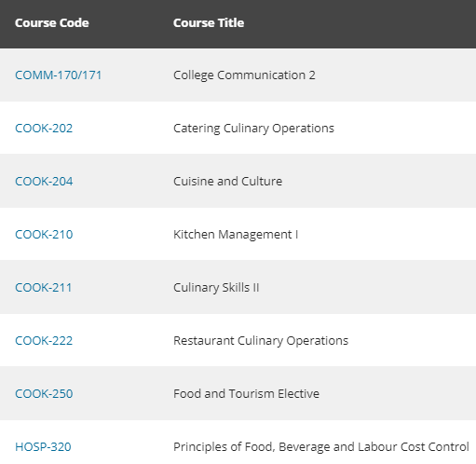Screen dimensions: 476x464
Task: Open the HOSP-320 course link
Action: click(43, 447)
